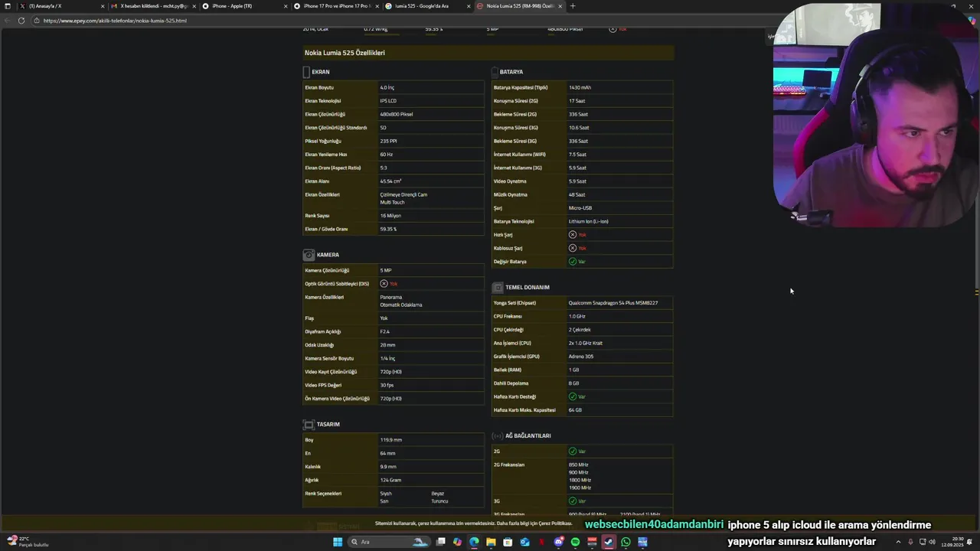The image size is (980, 551).
Task: Close the 'lumia 525 - Google'da Ara' tab
Action: tap(469, 6)
